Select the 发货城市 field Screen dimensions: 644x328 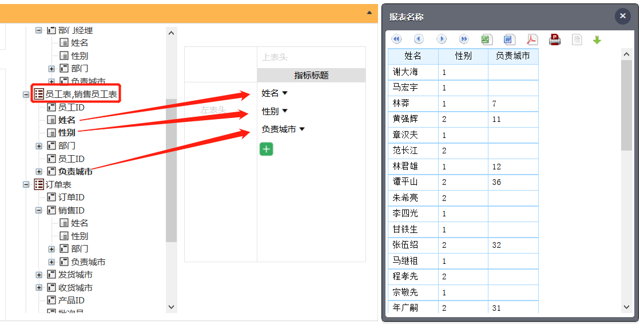point(75,275)
